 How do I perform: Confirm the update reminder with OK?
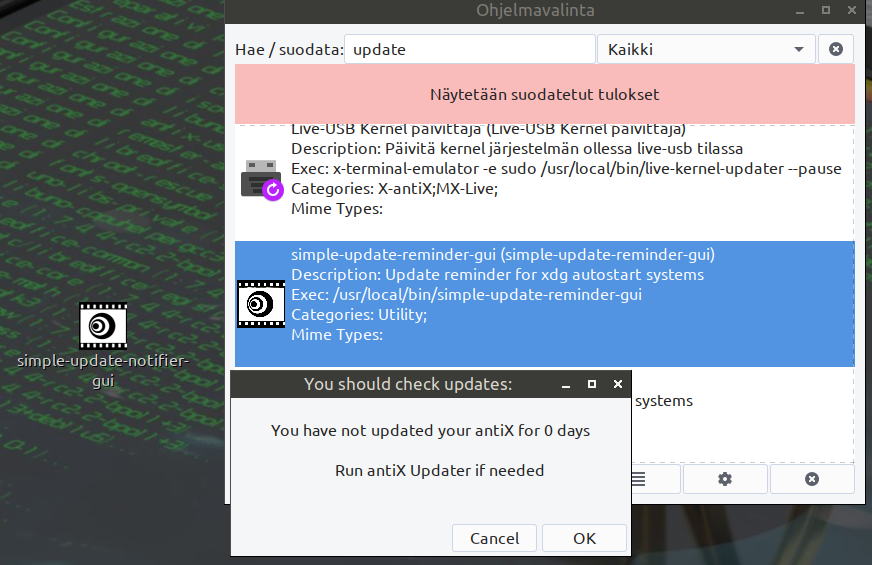[584, 538]
